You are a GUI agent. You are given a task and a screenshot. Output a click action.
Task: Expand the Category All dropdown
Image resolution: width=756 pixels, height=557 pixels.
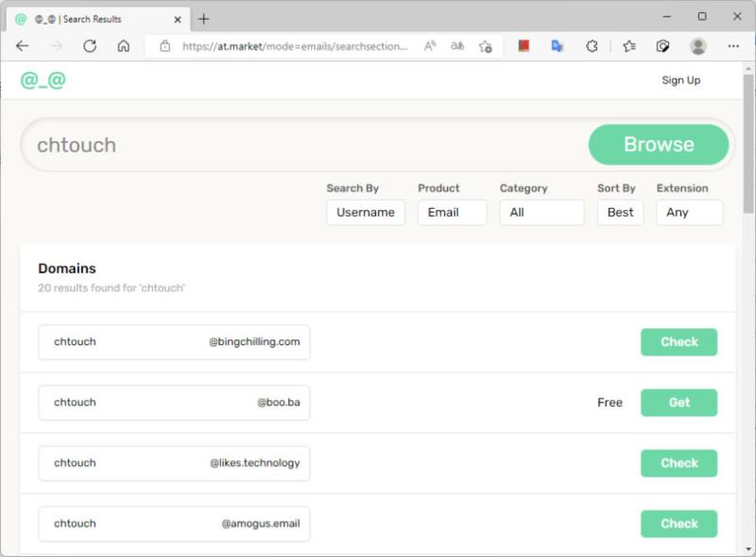click(x=541, y=213)
